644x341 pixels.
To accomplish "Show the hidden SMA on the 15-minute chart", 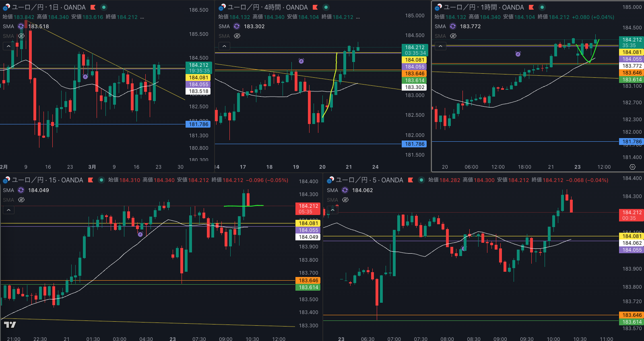I will point(21,200).
